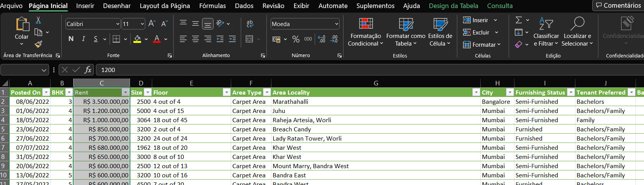Insert function with fx icon

point(88,70)
